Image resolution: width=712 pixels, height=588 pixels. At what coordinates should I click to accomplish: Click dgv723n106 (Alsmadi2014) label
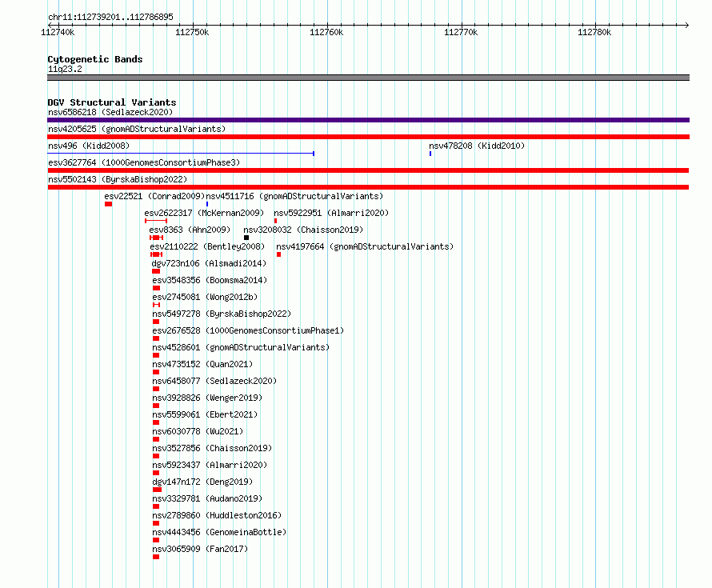(x=209, y=263)
